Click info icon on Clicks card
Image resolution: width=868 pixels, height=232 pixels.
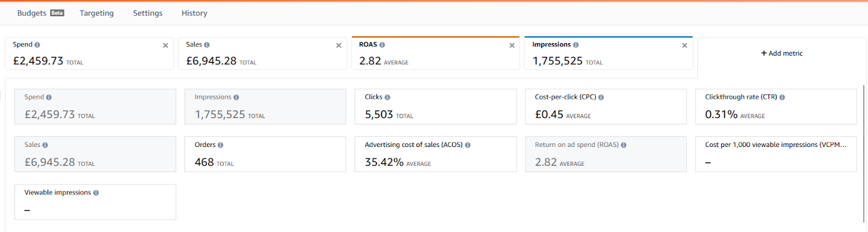pos(388,98)
